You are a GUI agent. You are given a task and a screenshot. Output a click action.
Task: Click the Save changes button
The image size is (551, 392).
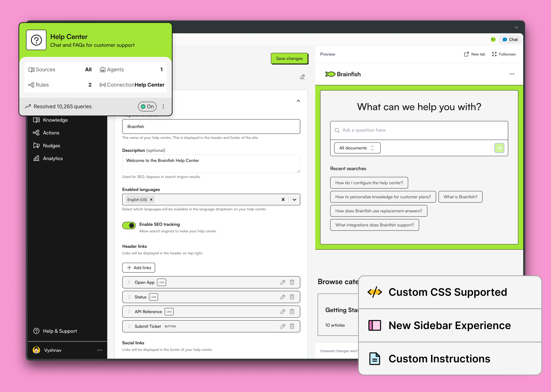[289, 58]
